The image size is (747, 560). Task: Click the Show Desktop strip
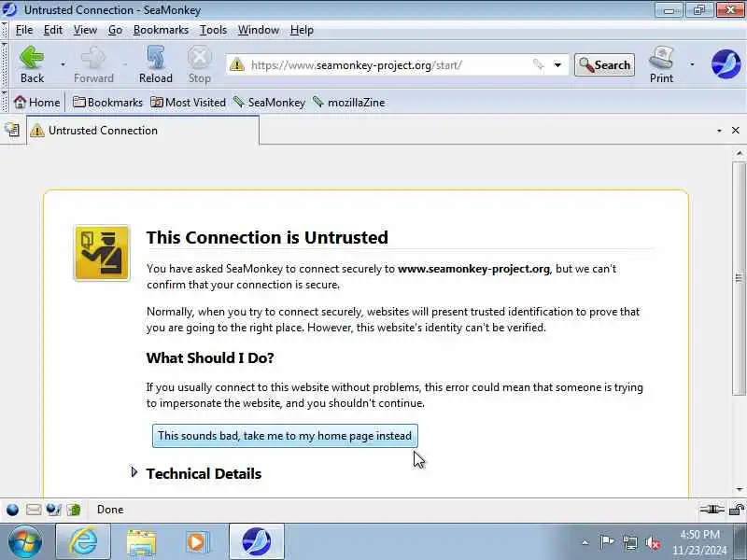741,541
